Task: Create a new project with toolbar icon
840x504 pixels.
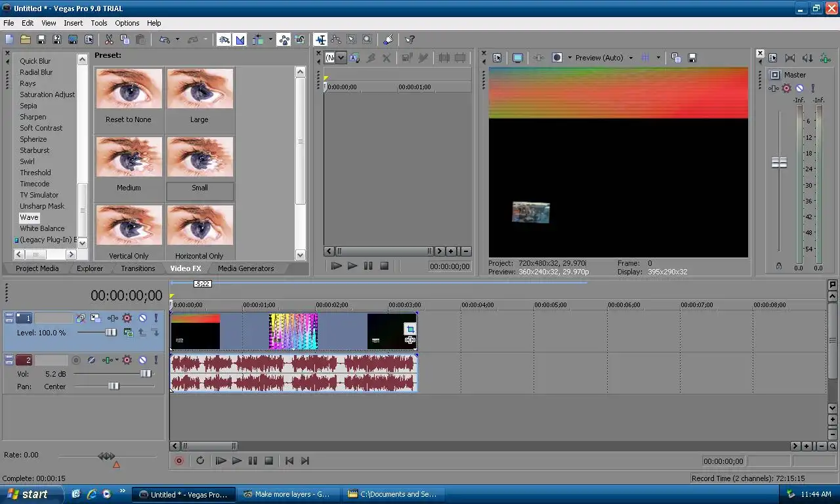Action: tap(9, 40)
